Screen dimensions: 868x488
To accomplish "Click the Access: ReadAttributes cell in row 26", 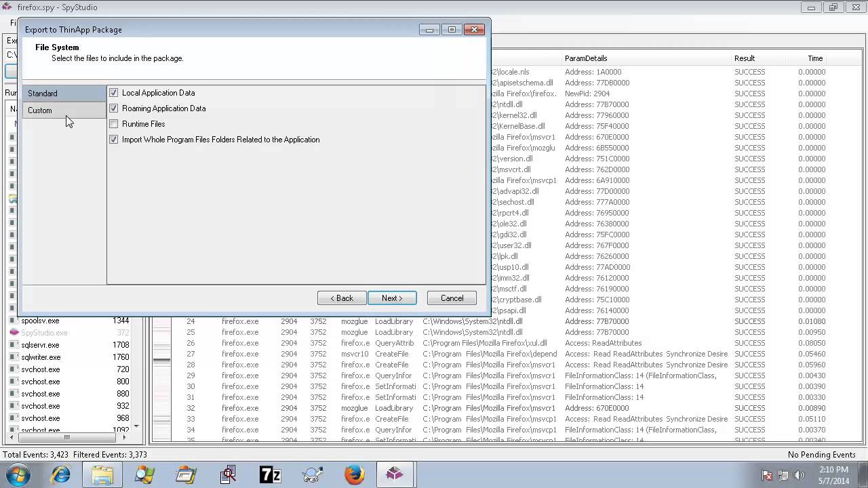I will click(603, 343).
